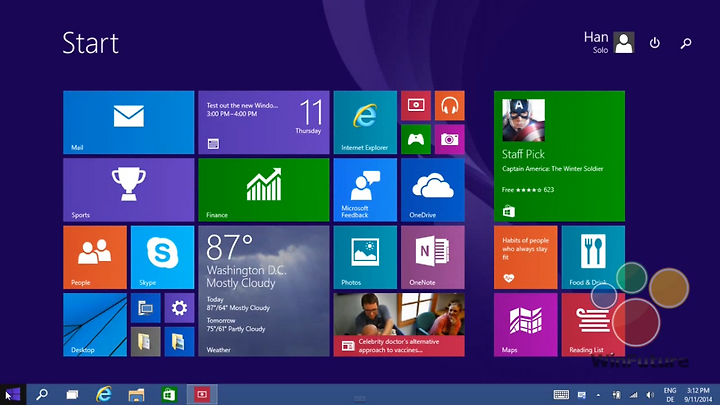This screenshot has height=405, width=720.
Task: Open the pink Camera tile
Action: tap(450, 139)
